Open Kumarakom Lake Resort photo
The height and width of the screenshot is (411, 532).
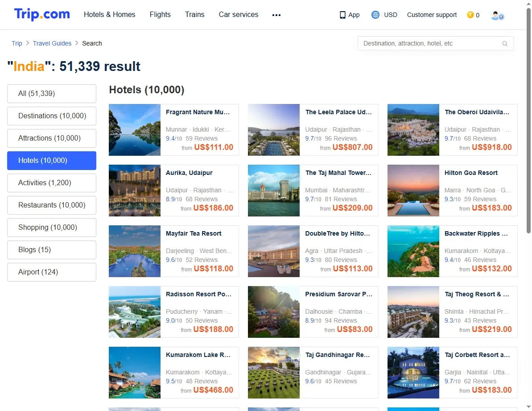pos(135,373)
